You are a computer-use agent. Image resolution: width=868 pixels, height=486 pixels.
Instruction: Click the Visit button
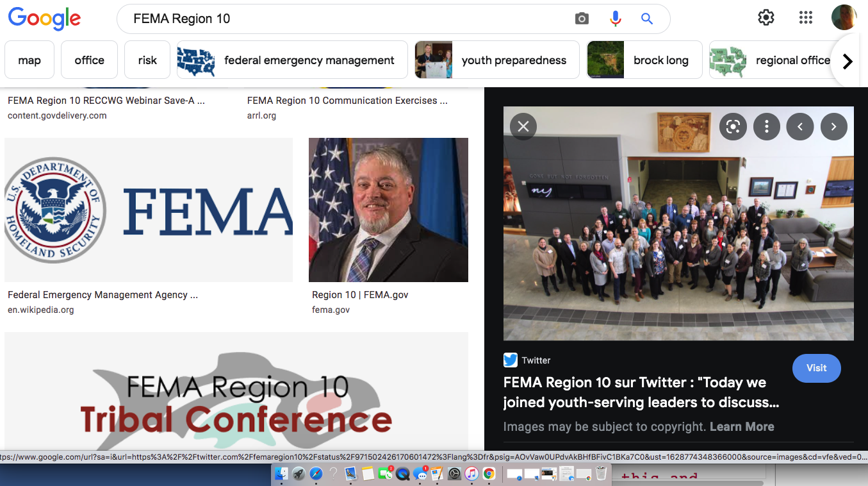(x=816, y=368)
